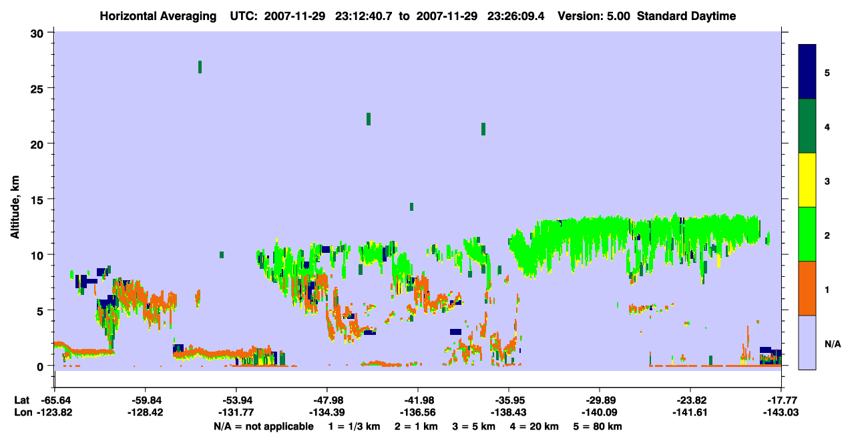Click the latitude value -35.95
868x445 pixels.
(509, 400)
